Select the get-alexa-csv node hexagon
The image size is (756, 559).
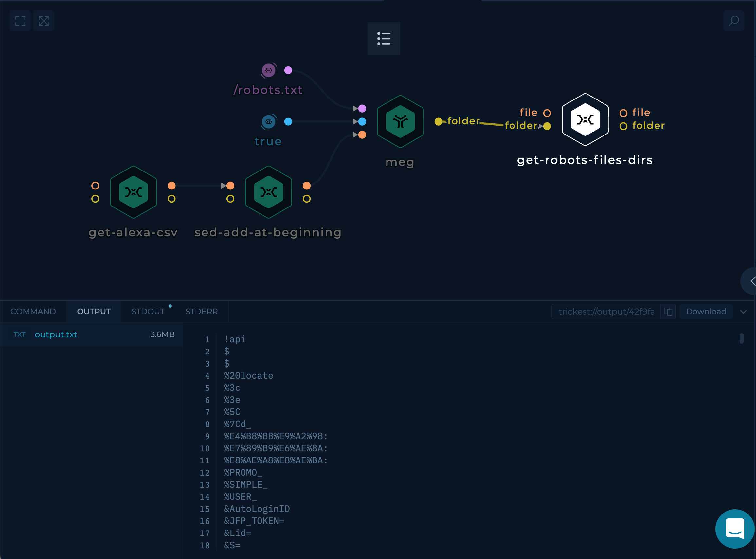(133, 192)
